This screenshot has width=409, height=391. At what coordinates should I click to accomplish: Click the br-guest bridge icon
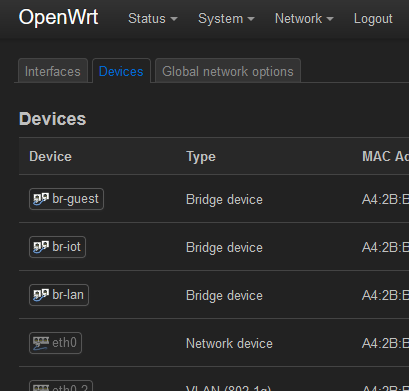[x=41, y=199]
